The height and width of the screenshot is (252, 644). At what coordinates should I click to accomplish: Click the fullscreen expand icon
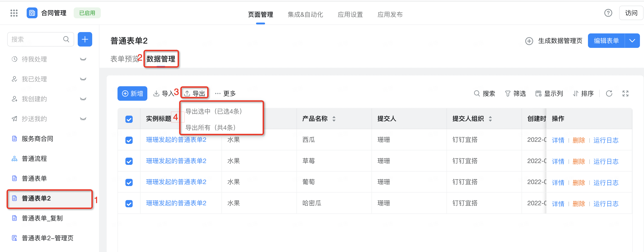pyautogui.click(x=625, y=94)
